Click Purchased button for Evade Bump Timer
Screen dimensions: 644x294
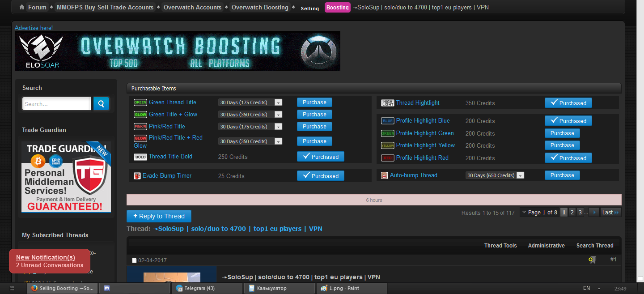click(321, 176)
